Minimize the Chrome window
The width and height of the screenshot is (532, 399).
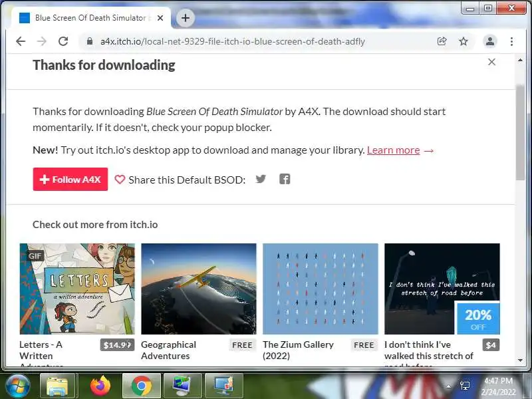[470, 8]
